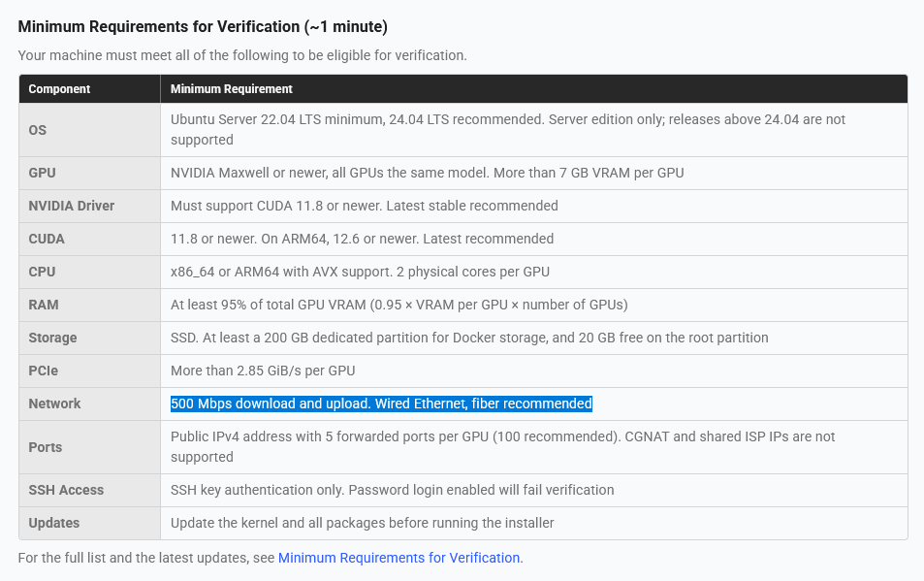Open the Minimum Requirements for Verification link

click(398, 558)
